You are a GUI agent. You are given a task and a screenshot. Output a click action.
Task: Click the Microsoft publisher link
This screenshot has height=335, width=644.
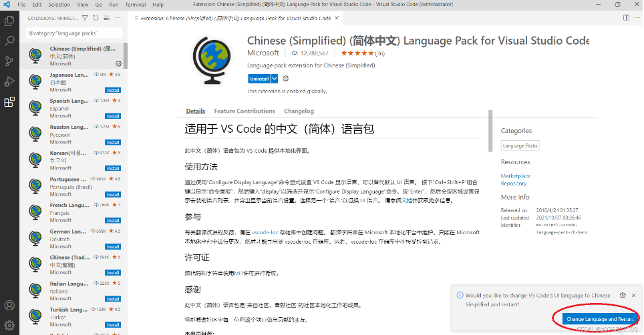[x=263, y=53]
